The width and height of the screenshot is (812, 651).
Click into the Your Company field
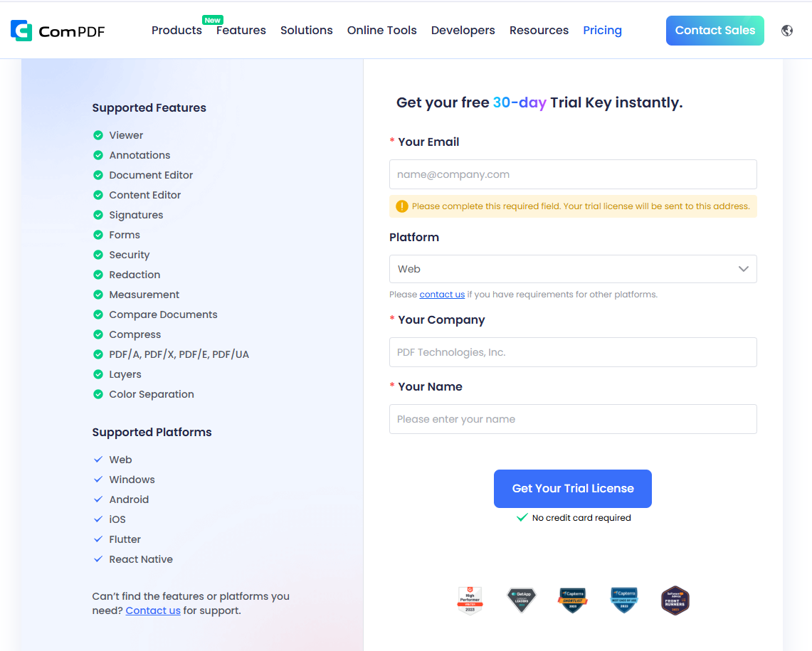click(x=573, y=352)
